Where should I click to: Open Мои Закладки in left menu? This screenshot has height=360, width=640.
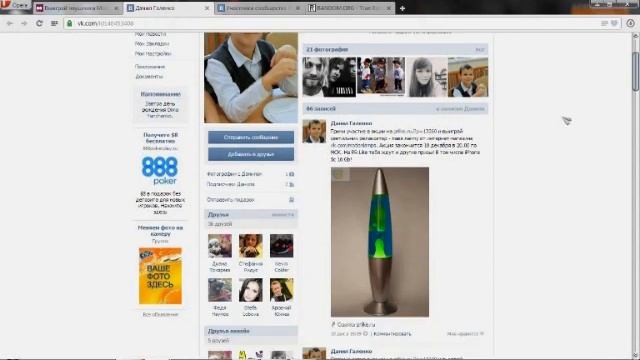152,44
